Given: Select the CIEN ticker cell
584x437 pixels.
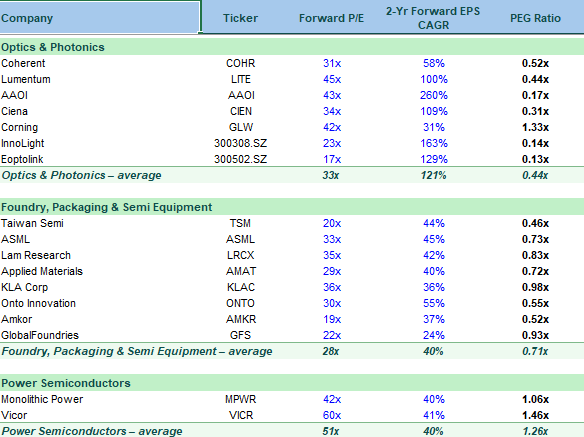Looking at the screenshot, I should click(x=241, y=111).
